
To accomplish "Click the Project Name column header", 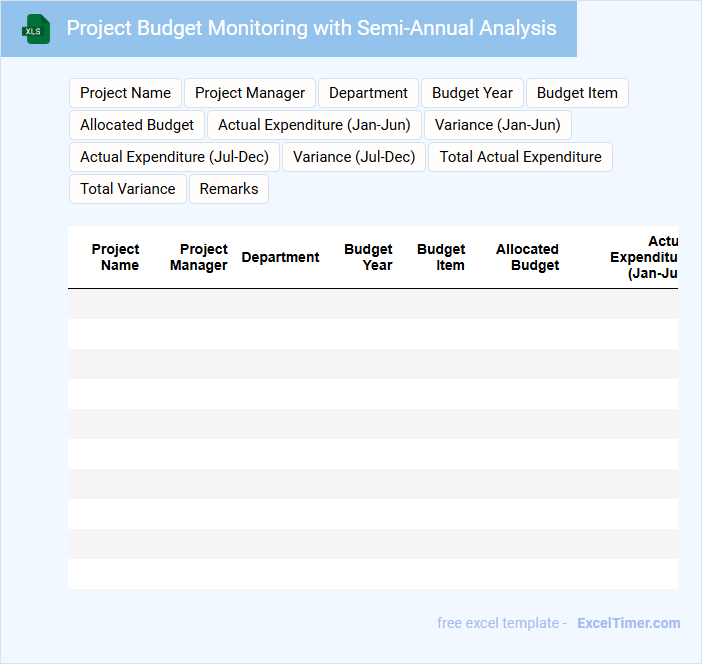I will [x=116, y=257].
